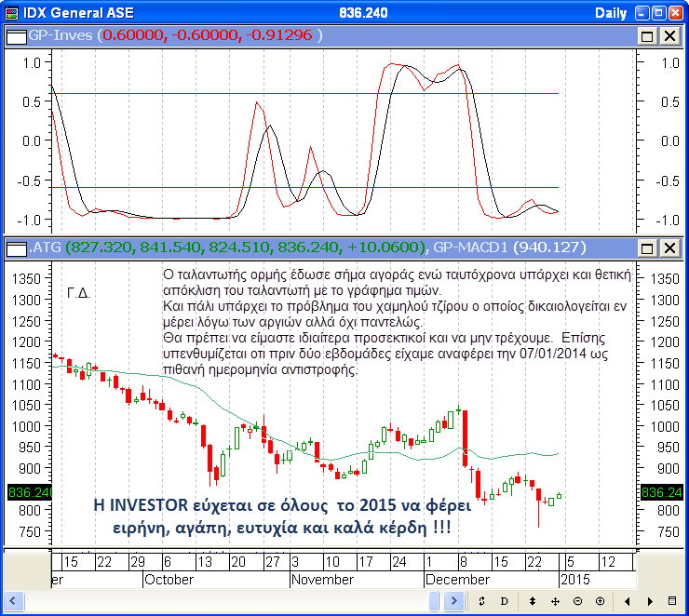Image resolution: width=689 pixels, height=616 pixels.
Task: Click the horizontal scrollbar right arrow
Action: pos(454,600)
